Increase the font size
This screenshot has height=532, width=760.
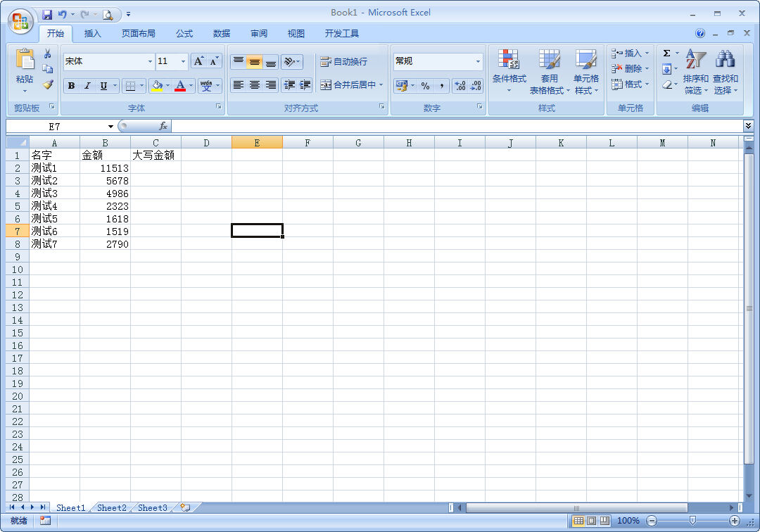[x=198, y=61]
